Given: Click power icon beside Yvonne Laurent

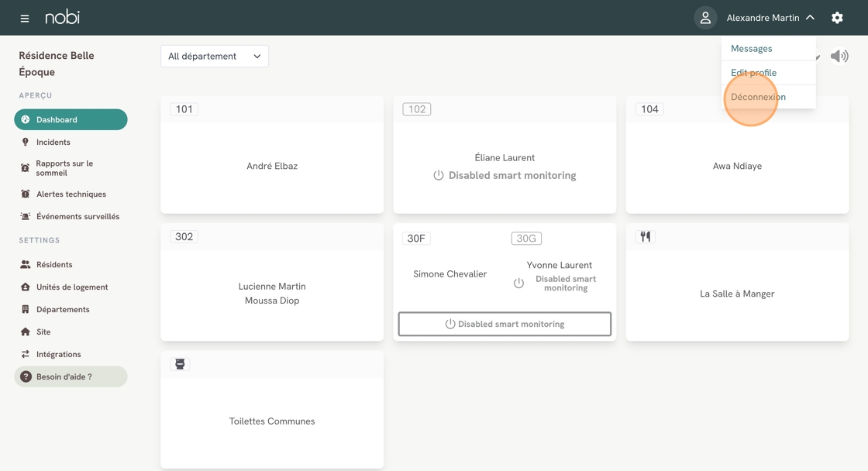Looking at the screenshot, I should coord(518,284).
